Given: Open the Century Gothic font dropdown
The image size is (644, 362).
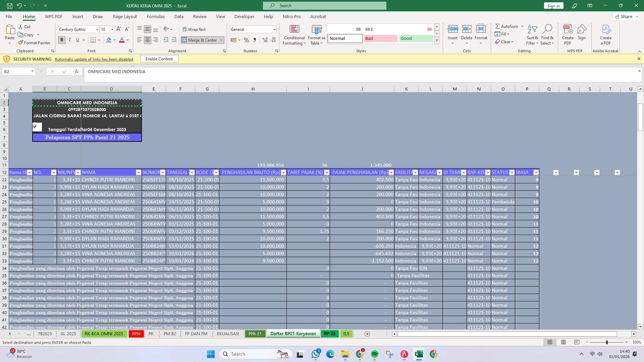Looking at the screenshot, I should pyautogui.click(x=97, y=29).
